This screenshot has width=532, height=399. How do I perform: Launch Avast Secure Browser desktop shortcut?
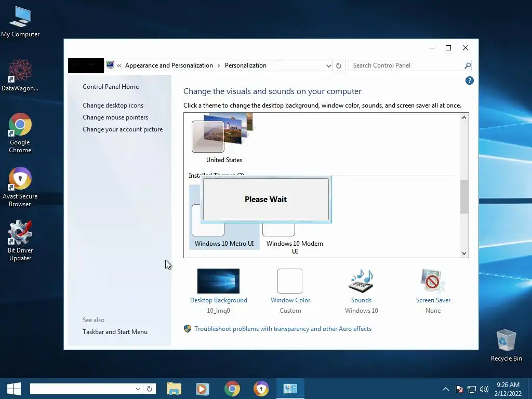[20, 187]
